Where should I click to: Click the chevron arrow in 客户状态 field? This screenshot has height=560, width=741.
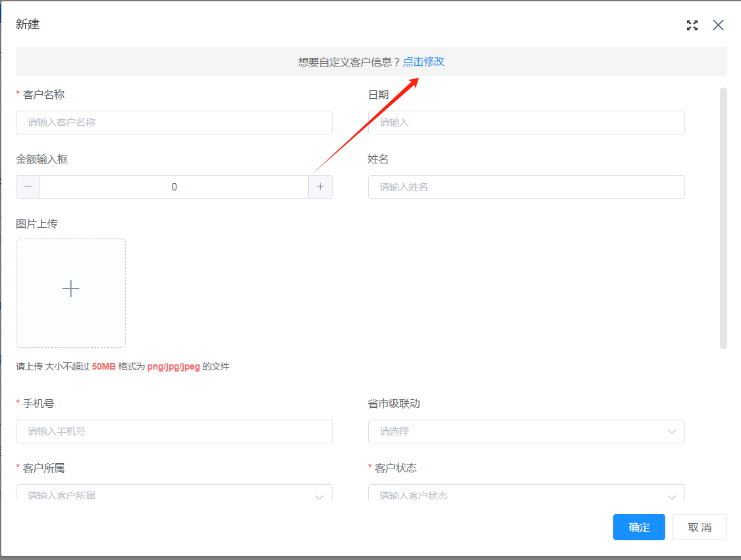672,496
